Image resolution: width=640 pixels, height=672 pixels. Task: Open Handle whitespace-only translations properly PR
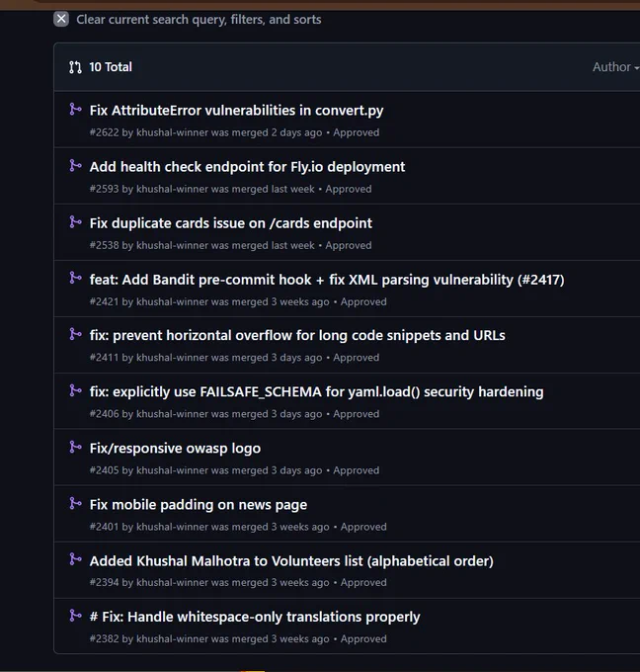[x=255, y=617]
